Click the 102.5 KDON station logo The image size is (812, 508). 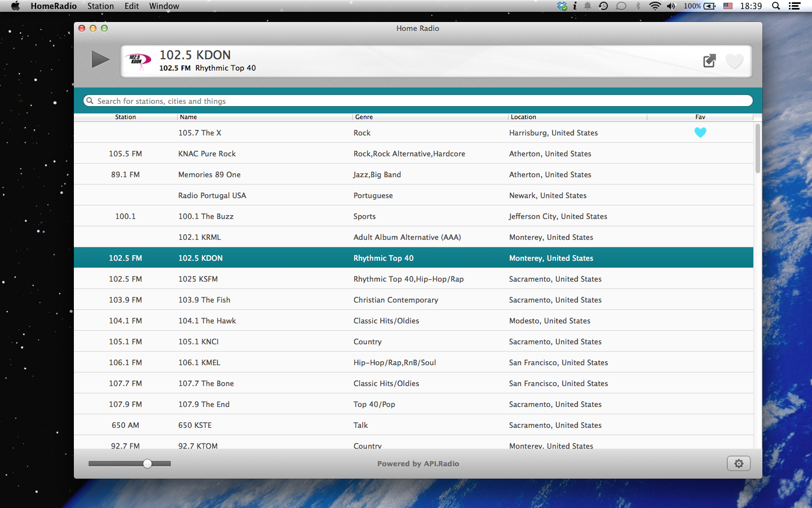coord(139,61)
